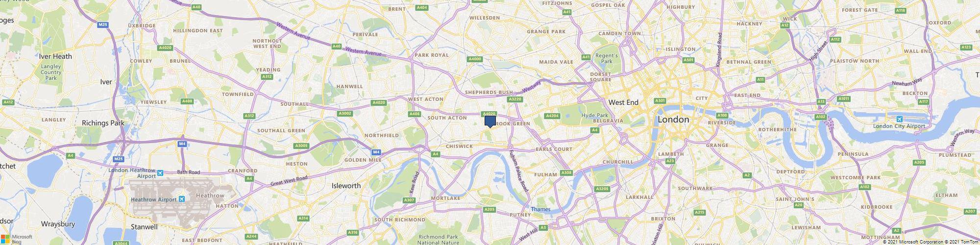Click the London Heathrow Airport plane icon
Screen dimensions: 980x245
coord(160,173)
